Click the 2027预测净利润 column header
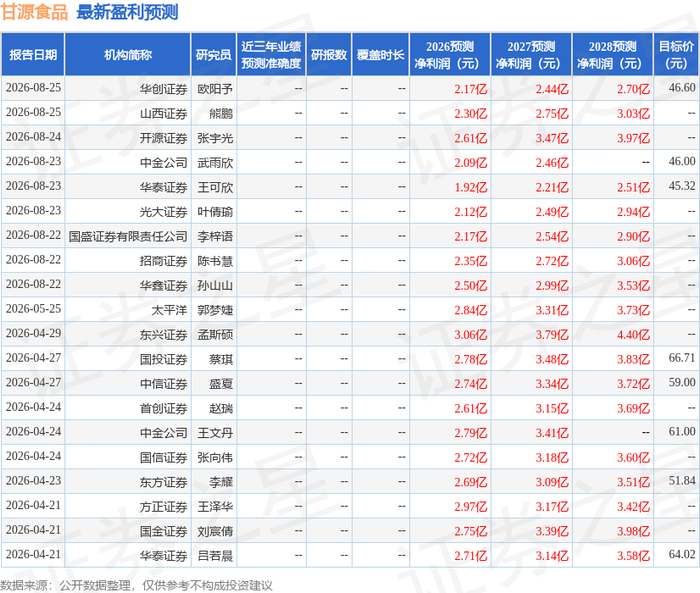 pyautogui.click(x=531, y=54)
